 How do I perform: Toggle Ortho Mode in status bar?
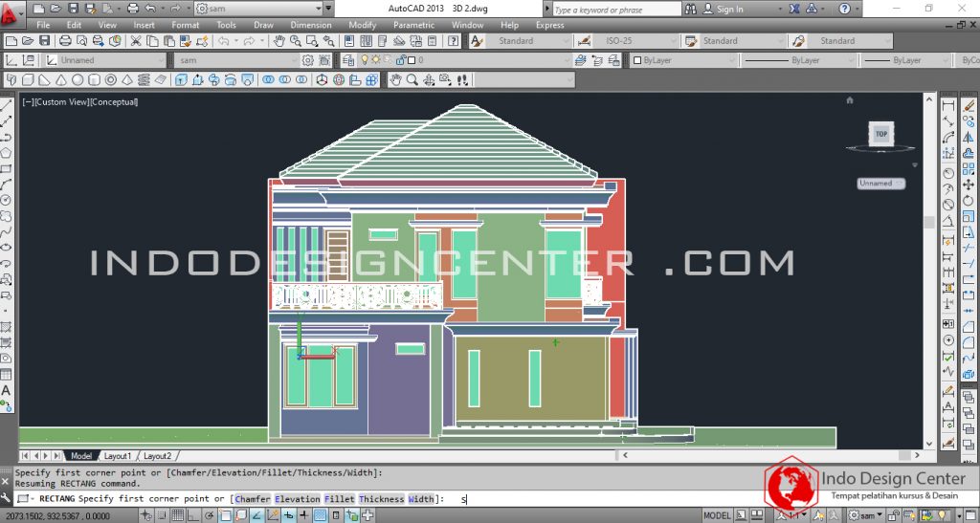pos(193,515)
